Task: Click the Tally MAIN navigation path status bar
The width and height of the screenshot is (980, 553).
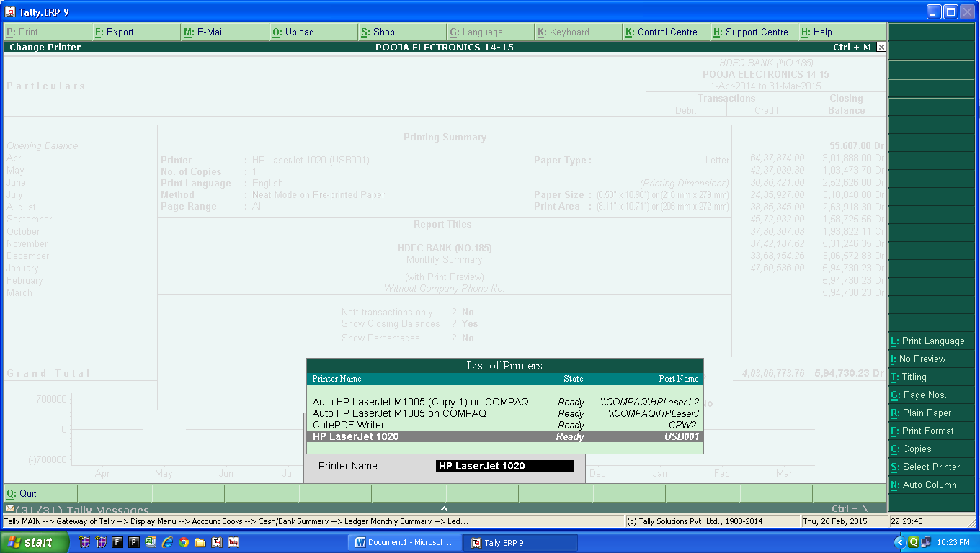Action: (x=313, y=521)
